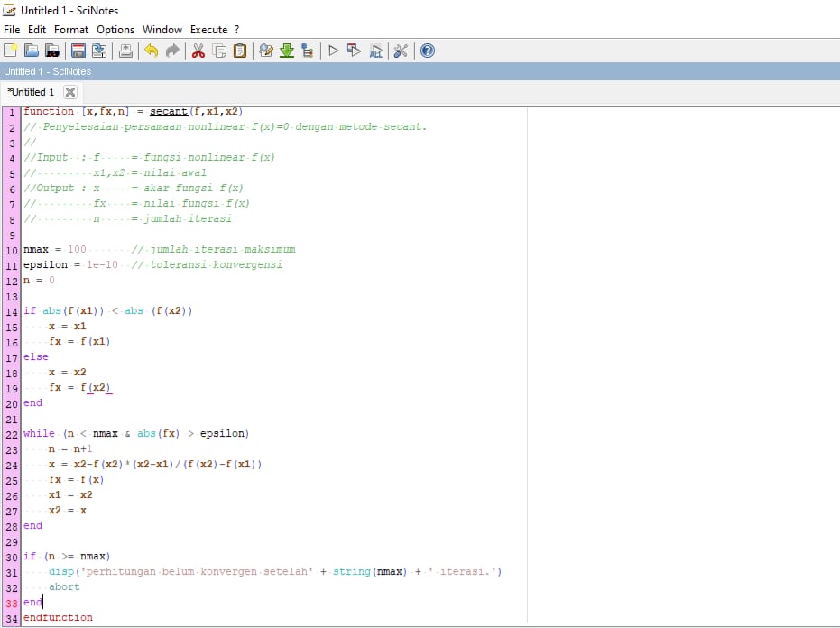Click the 'else' keyword on line 17

coord(36,357)
